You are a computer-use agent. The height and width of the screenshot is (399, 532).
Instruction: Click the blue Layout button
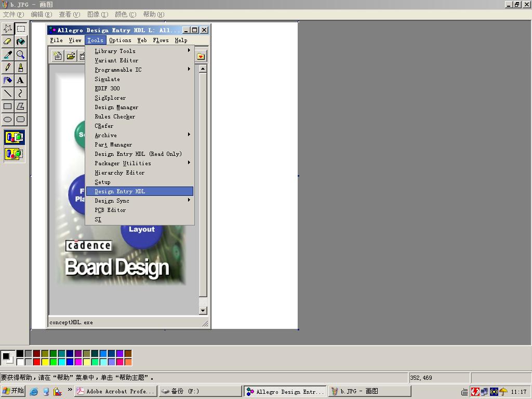coord(142,235)
